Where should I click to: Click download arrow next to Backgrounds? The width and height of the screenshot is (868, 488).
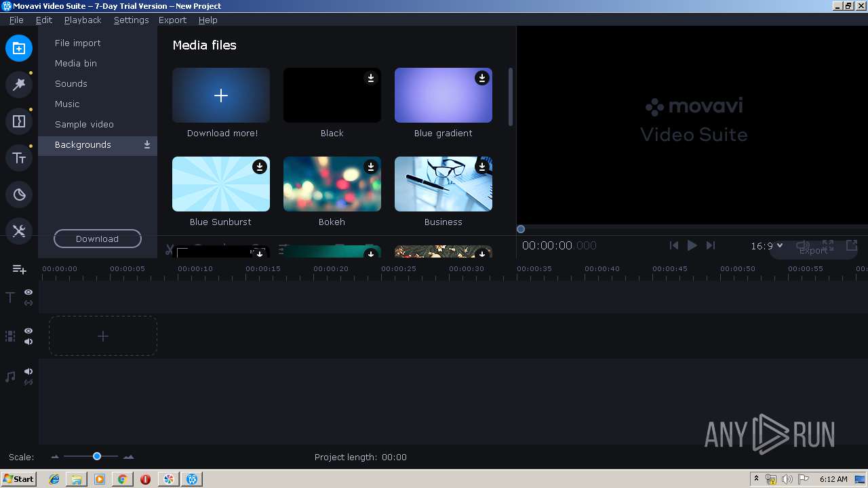[147, 145]
